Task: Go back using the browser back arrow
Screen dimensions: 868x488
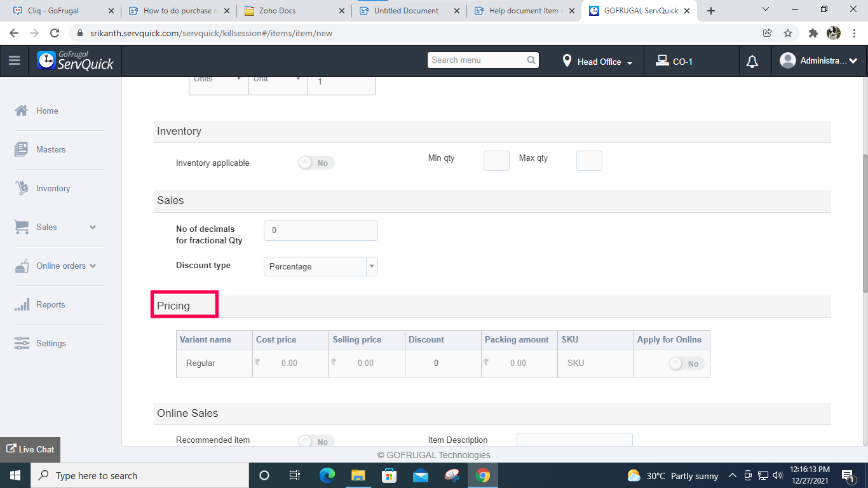Action: pos(15,33)
